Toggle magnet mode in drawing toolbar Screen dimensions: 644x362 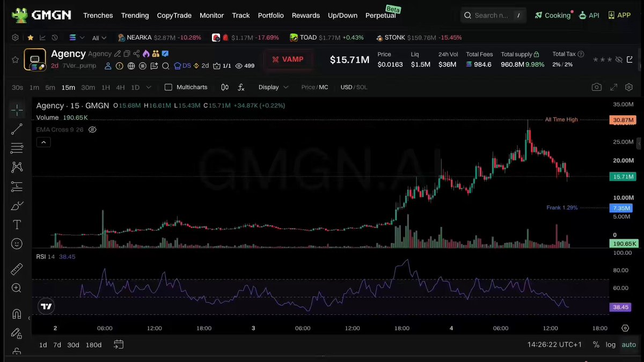coord(17,314)
